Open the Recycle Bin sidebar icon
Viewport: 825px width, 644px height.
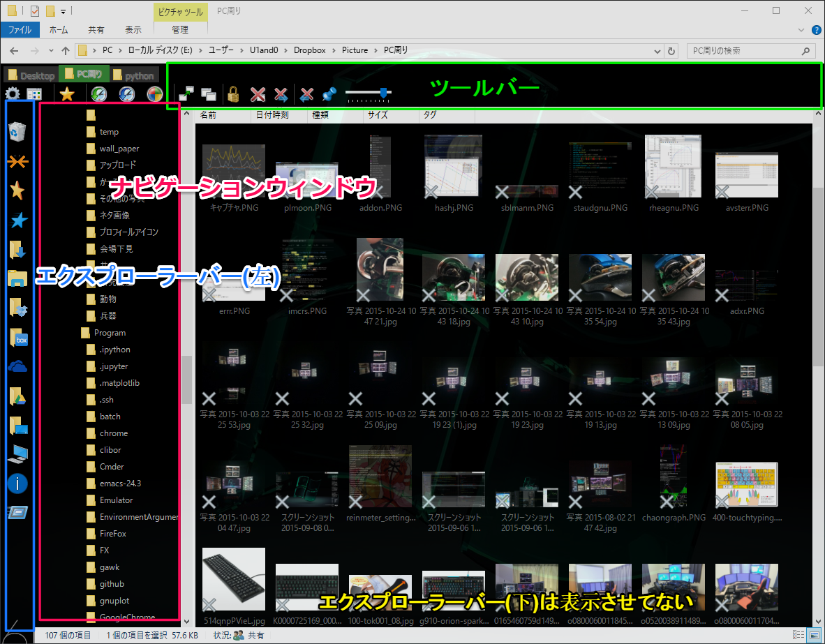17,132
